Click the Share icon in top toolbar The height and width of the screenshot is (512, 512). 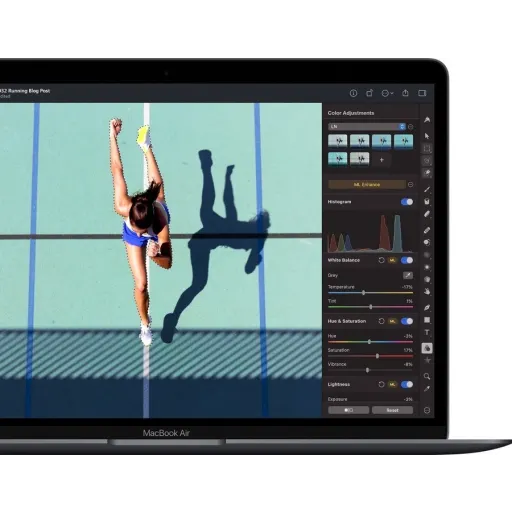click(x=405, y=93)
